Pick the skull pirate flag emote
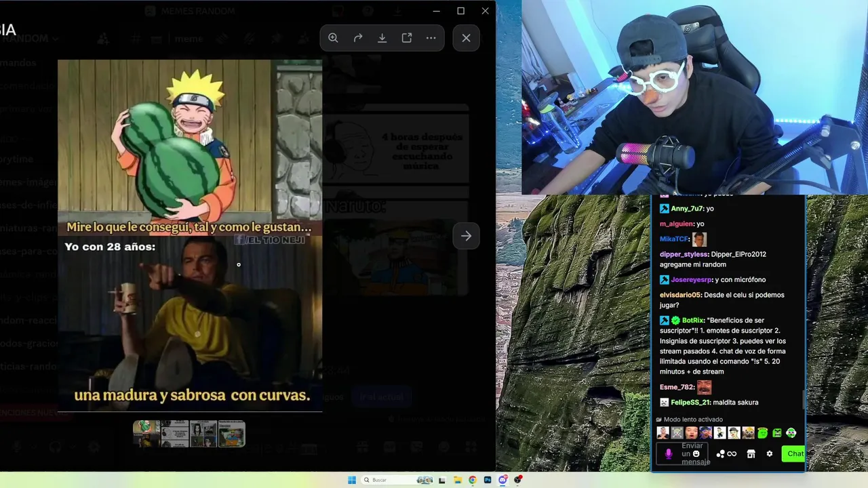The image size is (868, 488). point(677,432)
